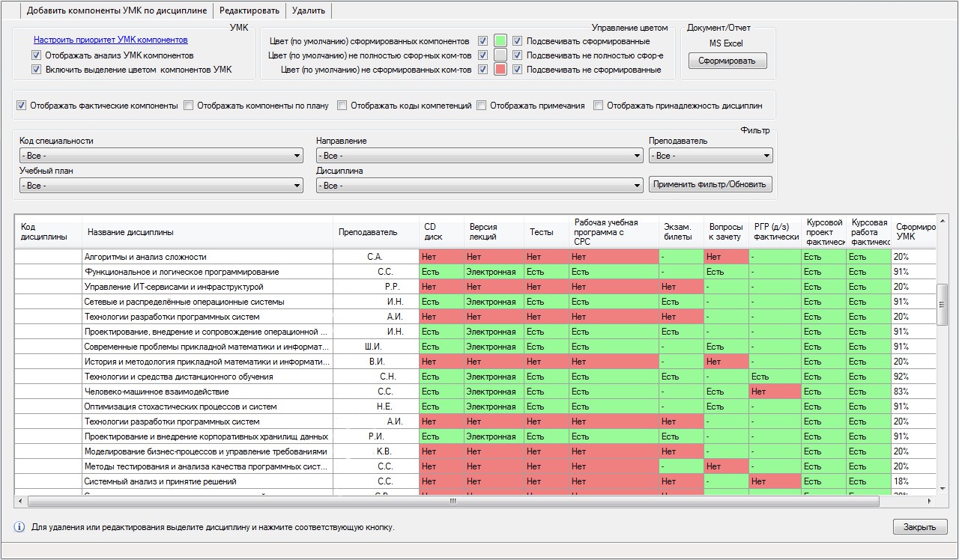Open 'Настроить приоритет УМК компонентов' link
This screenshot has width=959, height=560.
coord(111,40)
